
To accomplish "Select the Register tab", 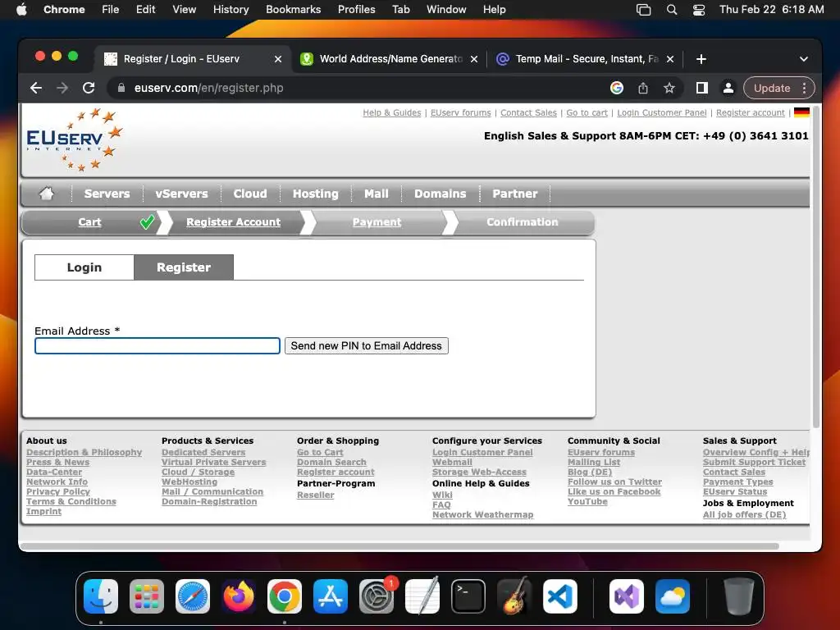I will tap(184, 267).
